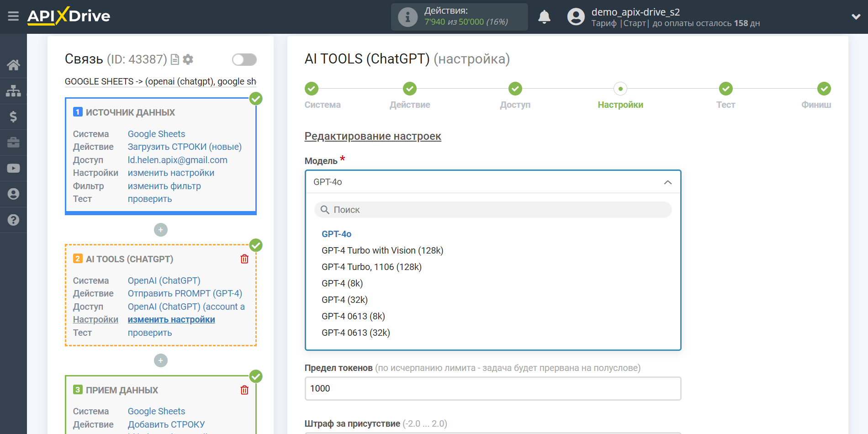The image size is (868, 434).
Task: Delete the AI TOOLS (ChatGPT) block
Action: [x=244, y=259]
